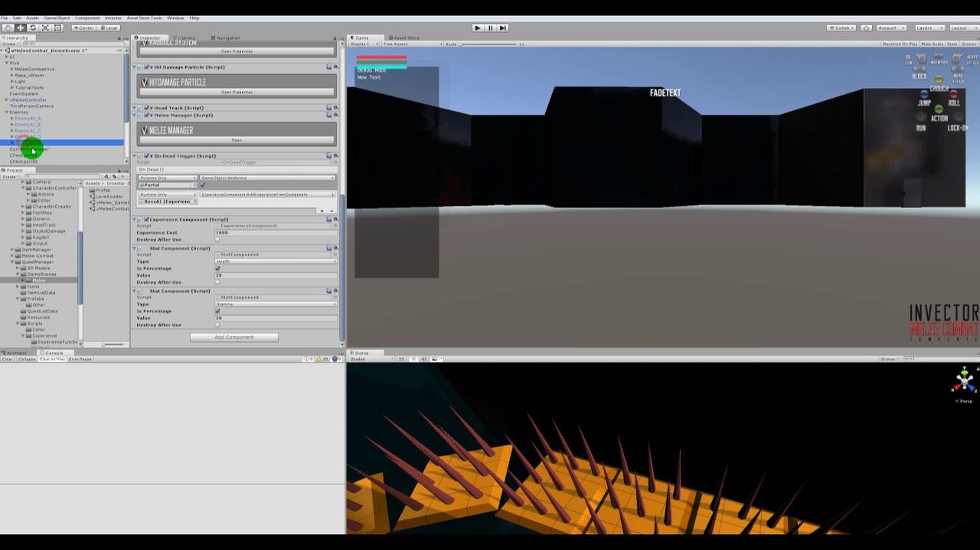980x550 pixels.
Task: Switch to the Asset Store tab
Action: pyautogui.click(x=405, y=37)
